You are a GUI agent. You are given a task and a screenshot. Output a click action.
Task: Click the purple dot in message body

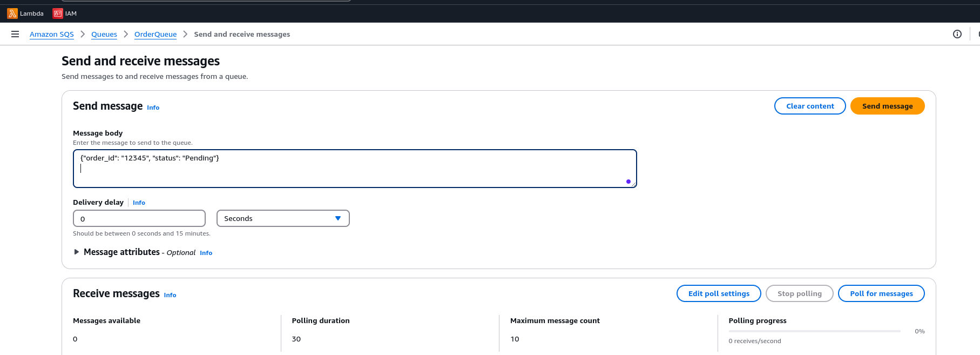(x=628, y=182)
